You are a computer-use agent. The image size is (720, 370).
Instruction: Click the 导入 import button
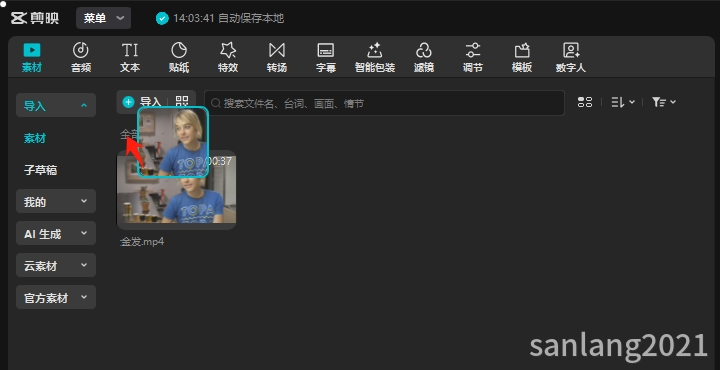tap(142, 102)
